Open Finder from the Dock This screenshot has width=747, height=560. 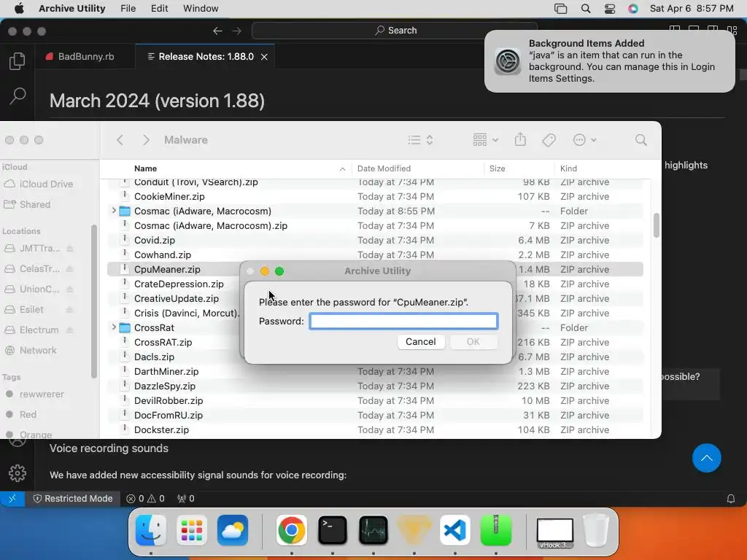click(x=151, y=530)
